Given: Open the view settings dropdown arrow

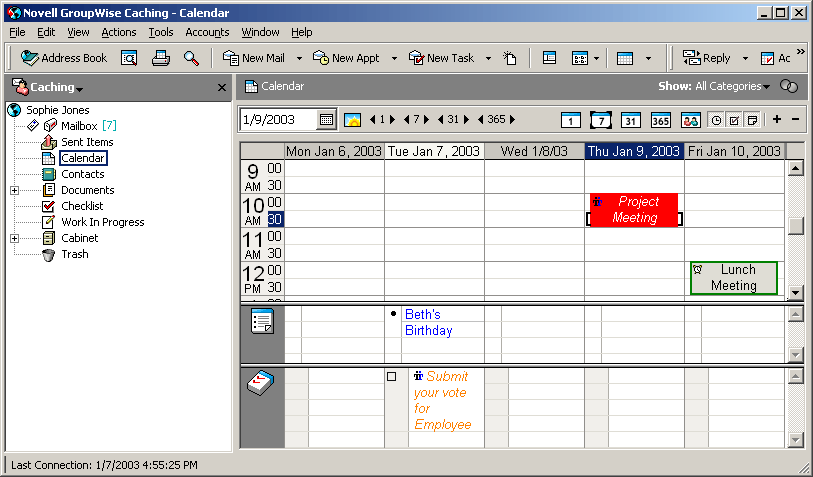Looking at the screenshot, I should [596, 59].
